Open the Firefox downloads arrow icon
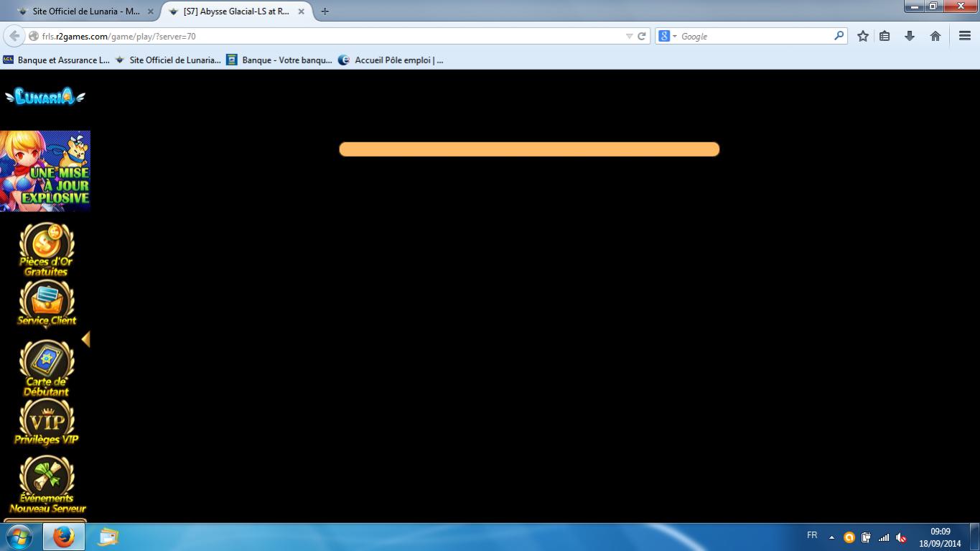Image resolution: width=980 pixels, height=551 pixels. pyautogui.click(x=910, y=36)
